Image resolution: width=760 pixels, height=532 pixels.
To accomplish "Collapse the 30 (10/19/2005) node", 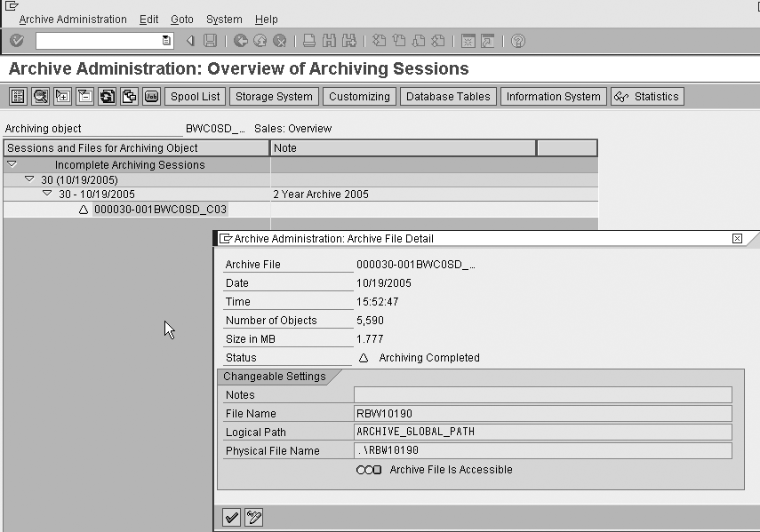I will click(29, 179).
